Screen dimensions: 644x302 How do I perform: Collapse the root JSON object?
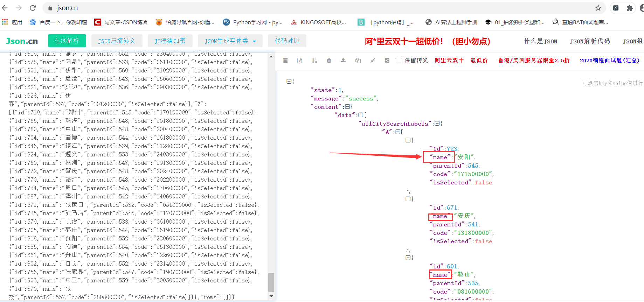(x=289, y=81)
